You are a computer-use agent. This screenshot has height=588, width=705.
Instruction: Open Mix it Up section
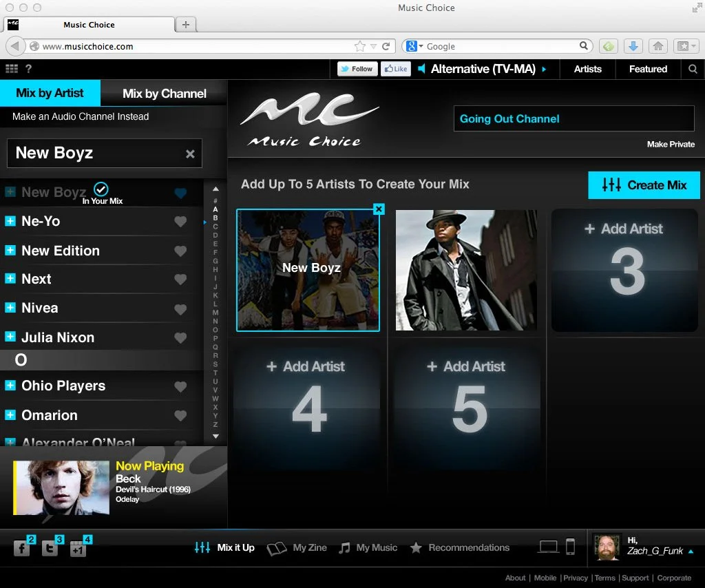[224, 547]
